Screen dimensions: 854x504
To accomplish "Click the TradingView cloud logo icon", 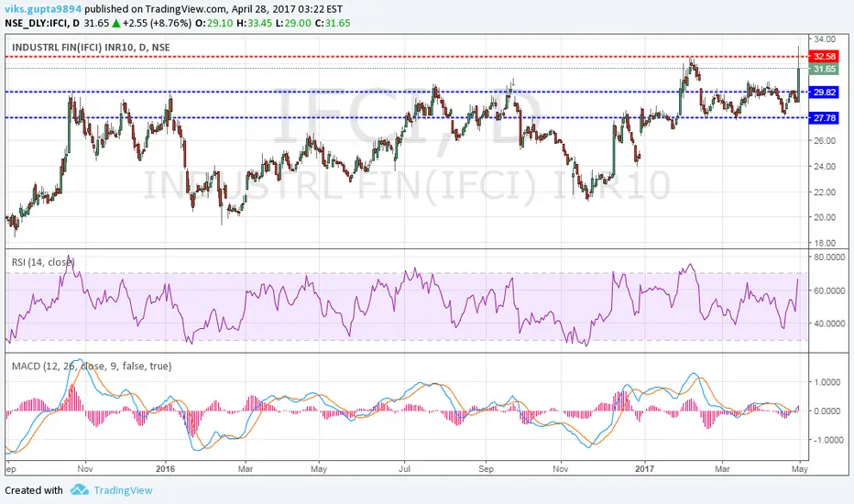I will coord(80,490).
